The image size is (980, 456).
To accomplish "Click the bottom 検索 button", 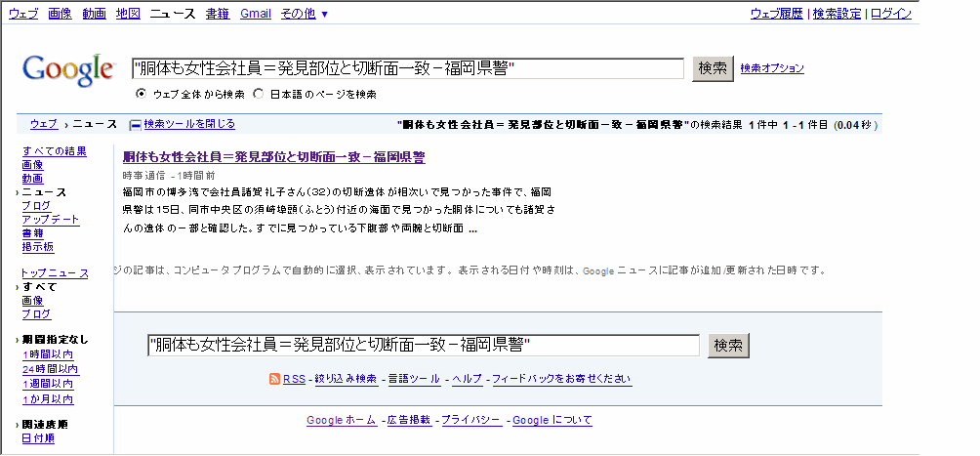I will click(728, 346).
